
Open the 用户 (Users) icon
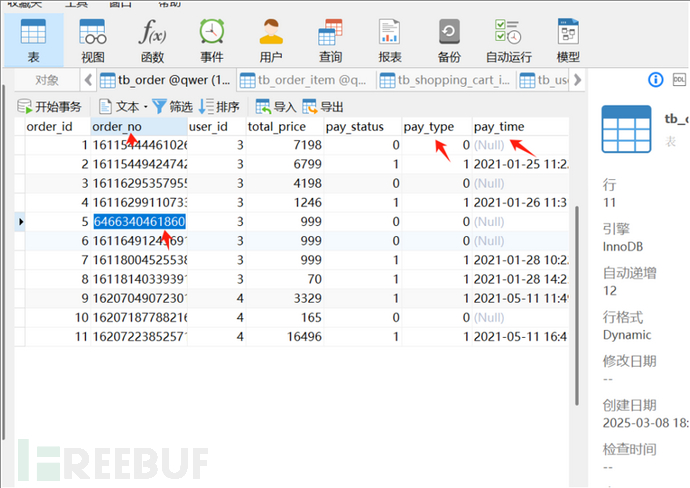click(271, 41)
